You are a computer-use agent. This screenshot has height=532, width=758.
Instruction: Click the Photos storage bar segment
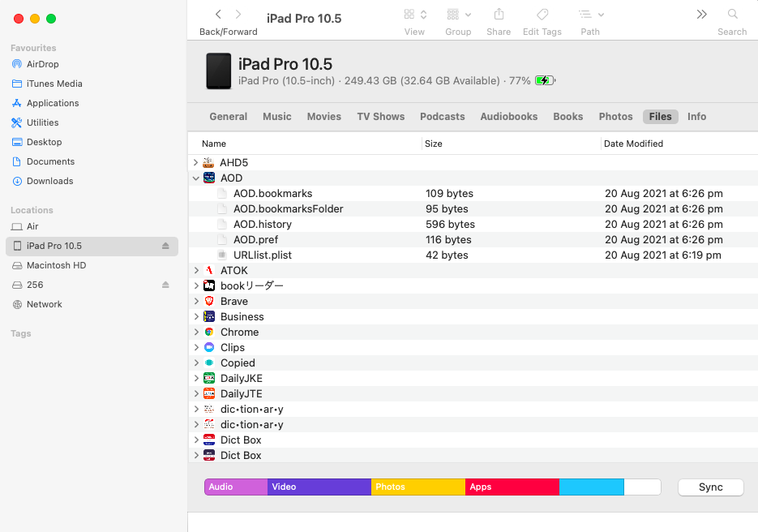[418, 487]
